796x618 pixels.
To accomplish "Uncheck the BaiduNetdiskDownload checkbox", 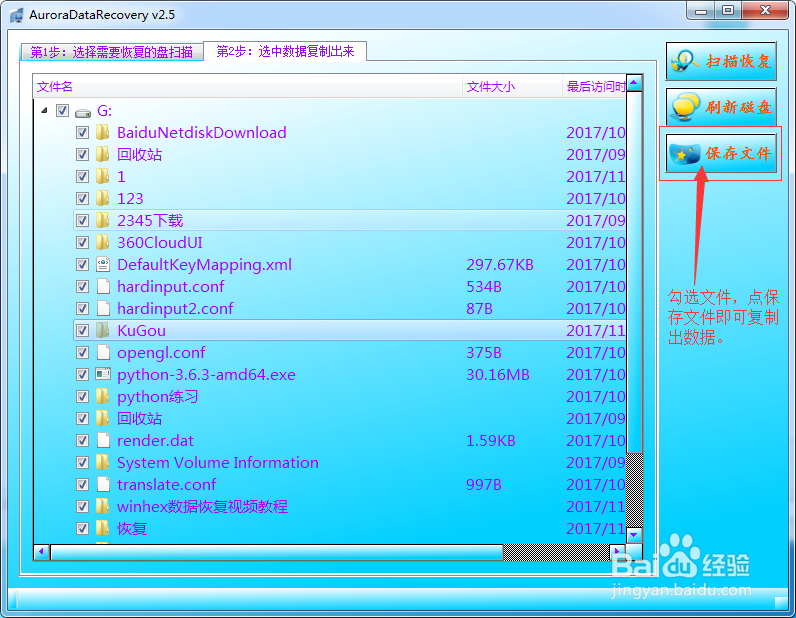I will pos(82,133).
